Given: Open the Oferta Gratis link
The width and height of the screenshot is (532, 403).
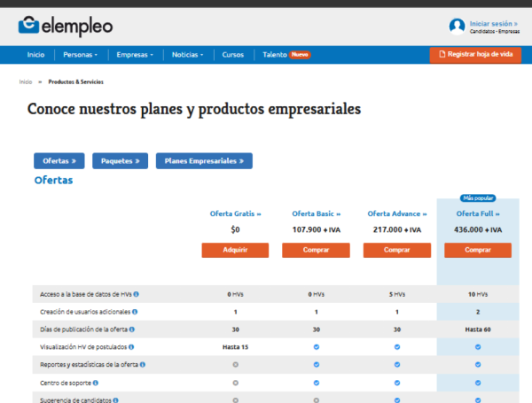Looking at the screenshot, I should [235, 213].
